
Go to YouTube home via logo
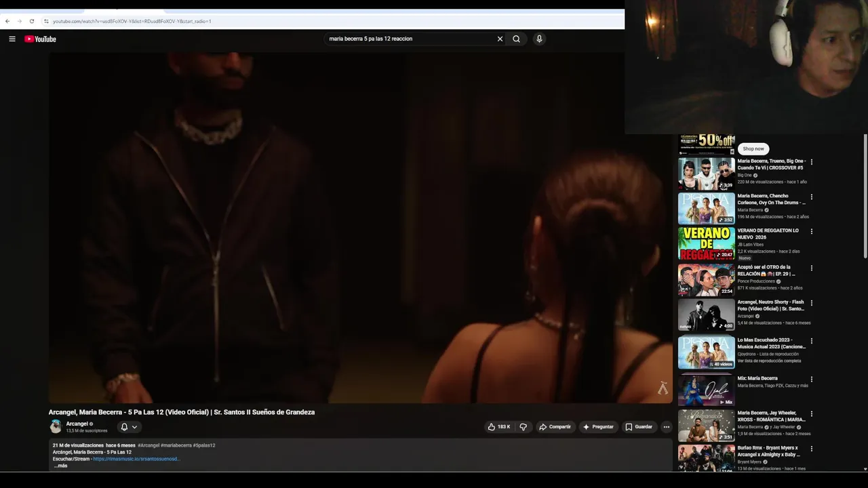(40, 39)
